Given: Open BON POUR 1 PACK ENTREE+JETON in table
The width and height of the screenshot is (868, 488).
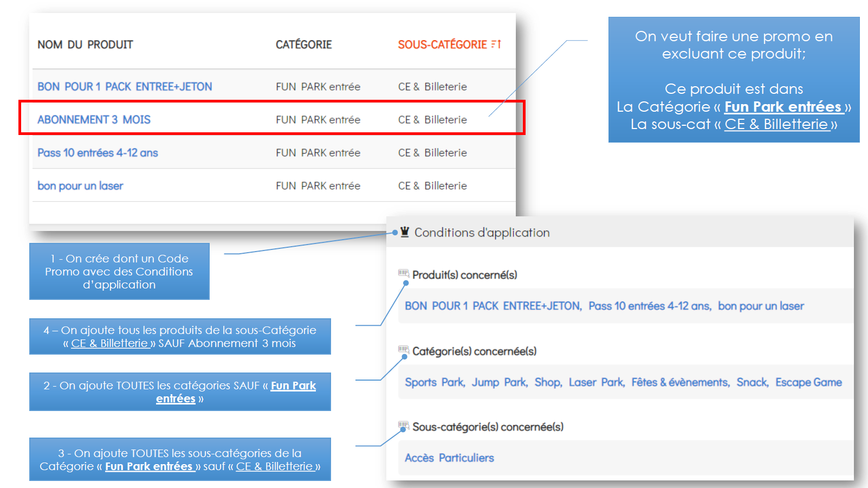Looking at the screenshot, I should click(125, 87).
